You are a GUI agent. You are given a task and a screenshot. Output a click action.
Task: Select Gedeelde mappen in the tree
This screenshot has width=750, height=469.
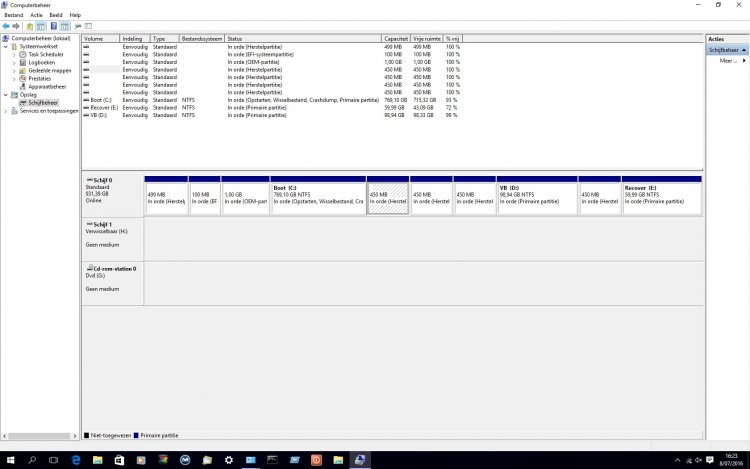[x=50, y=70]
